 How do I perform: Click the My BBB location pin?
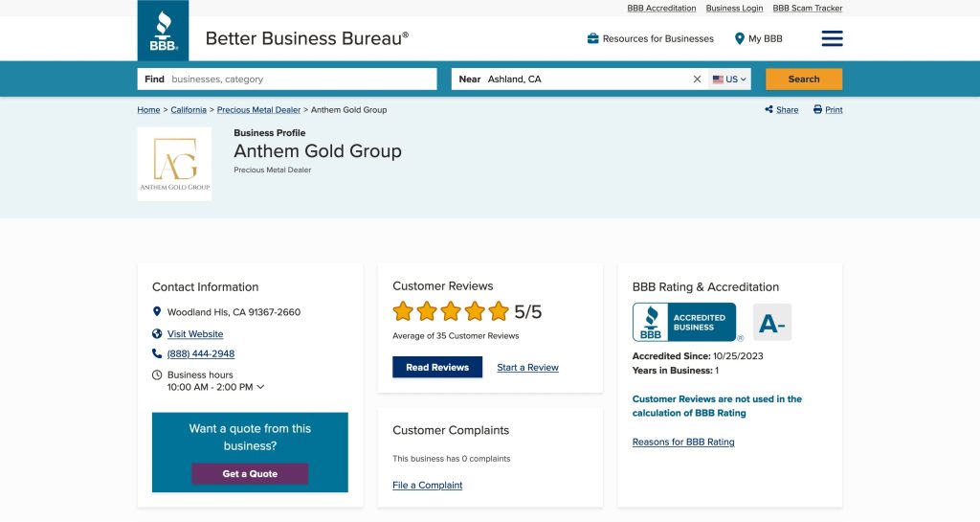coord(740,38)
